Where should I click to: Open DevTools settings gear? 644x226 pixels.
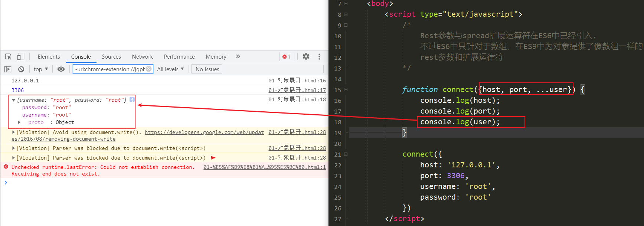pos(306,56)
